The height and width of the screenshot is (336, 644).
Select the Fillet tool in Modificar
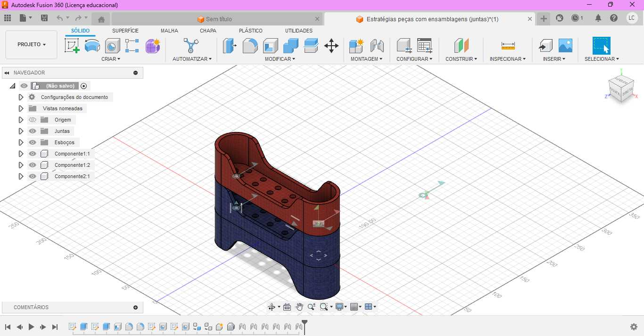tap(250, 46)
